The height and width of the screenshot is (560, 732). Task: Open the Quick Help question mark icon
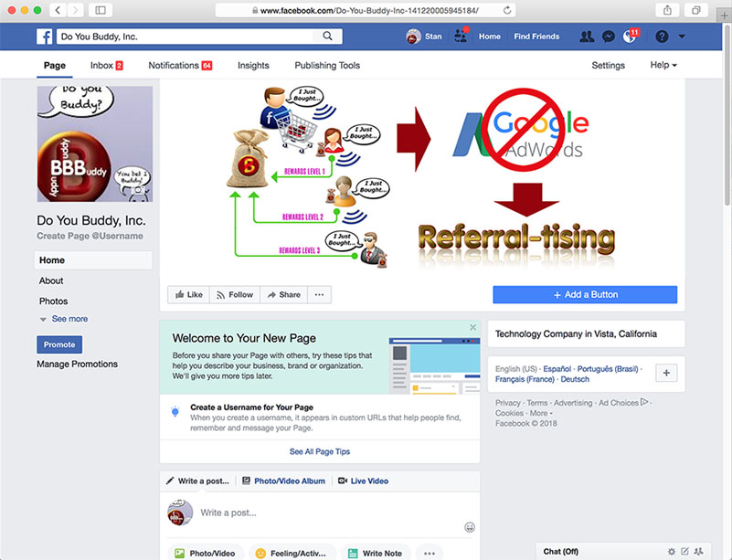point(662,37)
